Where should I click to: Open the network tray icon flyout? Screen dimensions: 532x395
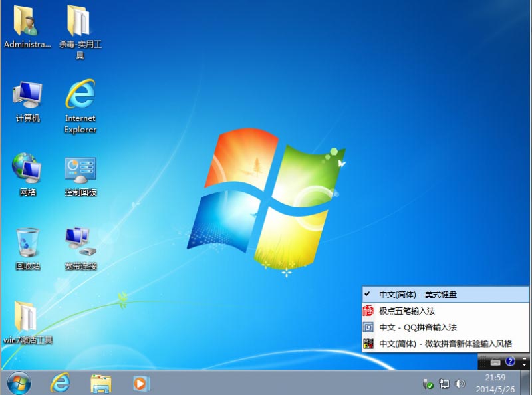pyautogui.click(x=444, y=384)
